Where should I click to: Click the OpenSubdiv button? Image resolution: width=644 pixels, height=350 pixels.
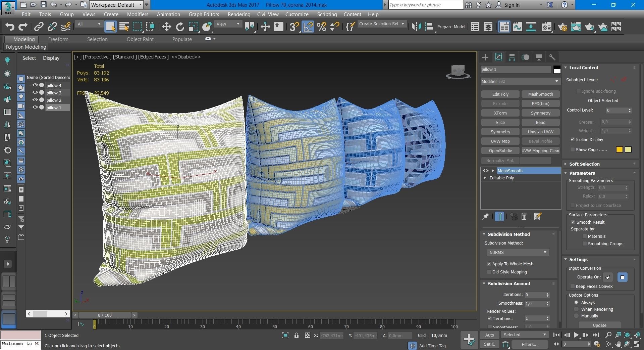pyautogui.click(x=500, y=150)
